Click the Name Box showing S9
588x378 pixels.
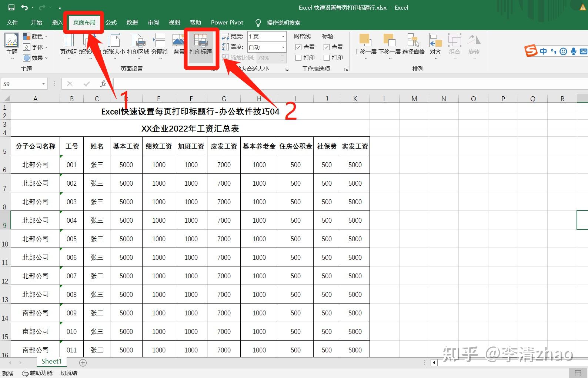pyautogui.click(x=21, y=84)
